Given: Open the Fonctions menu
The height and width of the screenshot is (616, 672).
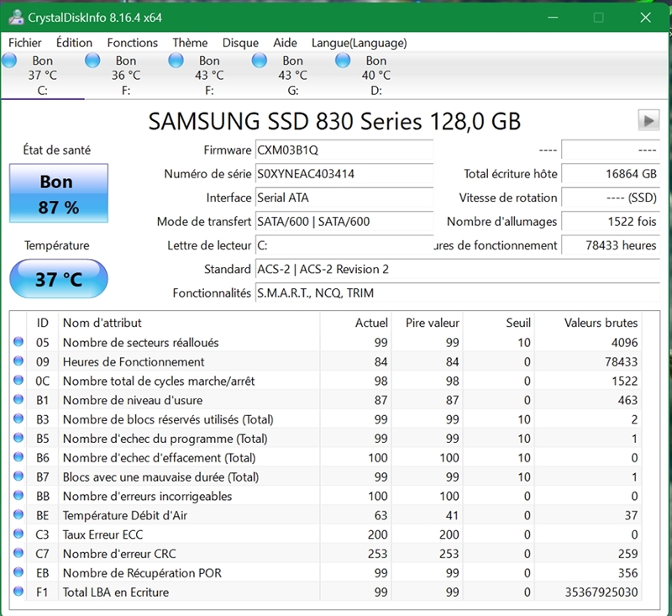Looking at the screenshot, I should click(132, 43).
